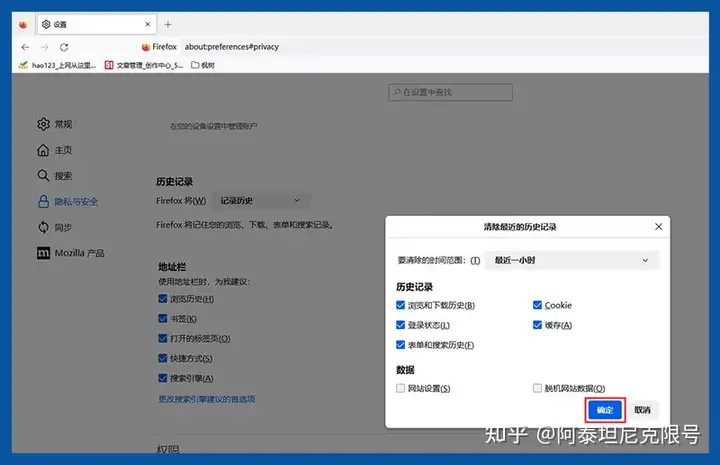
Task: Open 同步 settings with sync icon
Action: (x=43, y=227)
